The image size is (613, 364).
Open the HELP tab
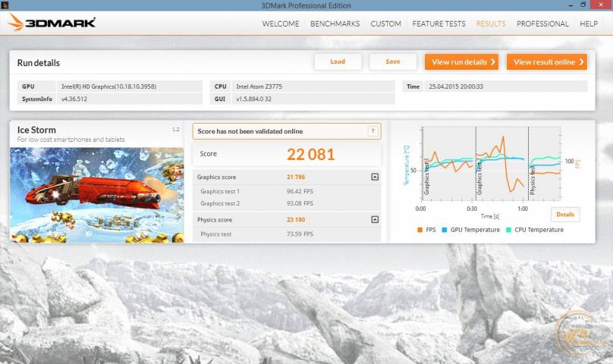tap(589, 24)
